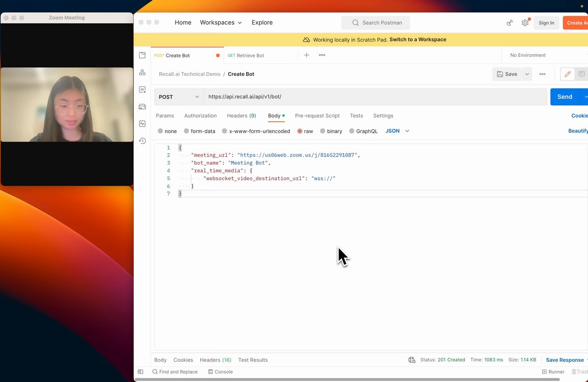Image resolution: width=588 pixels, height=382 pixels.
Task: Click the Beautify link
Action: tap(578, 131)
